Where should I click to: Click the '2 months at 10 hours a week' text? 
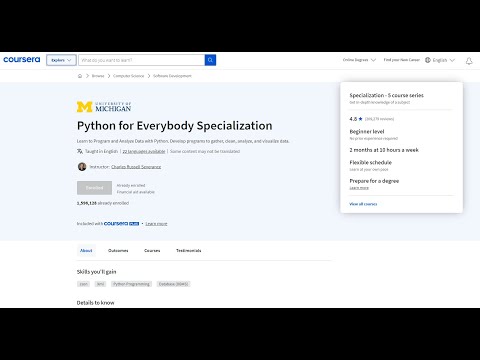(x=384, y=150)
